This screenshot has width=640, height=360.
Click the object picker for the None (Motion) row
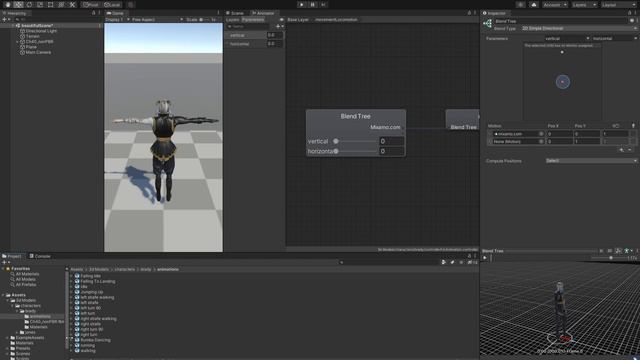tap(541, 142)
